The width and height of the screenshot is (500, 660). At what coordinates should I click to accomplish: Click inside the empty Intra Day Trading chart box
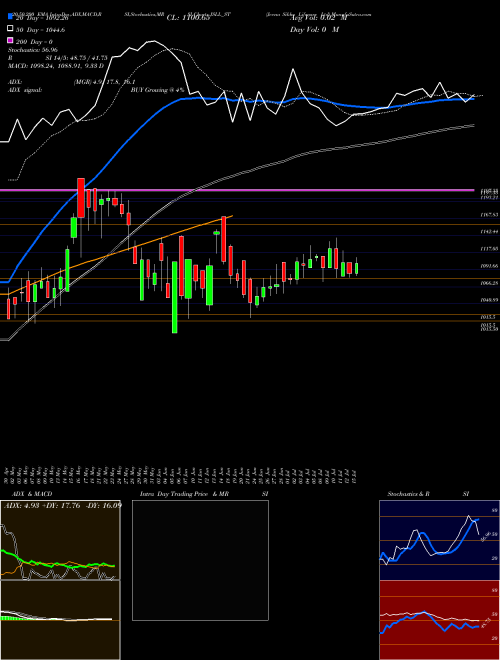point(200,560)
